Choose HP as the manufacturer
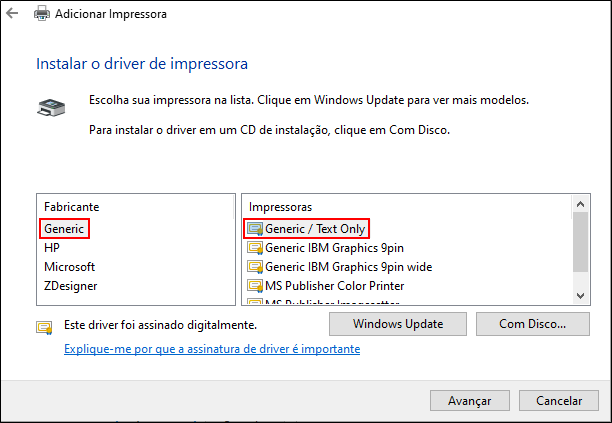 pyautogui.click(x=53, y=248)
